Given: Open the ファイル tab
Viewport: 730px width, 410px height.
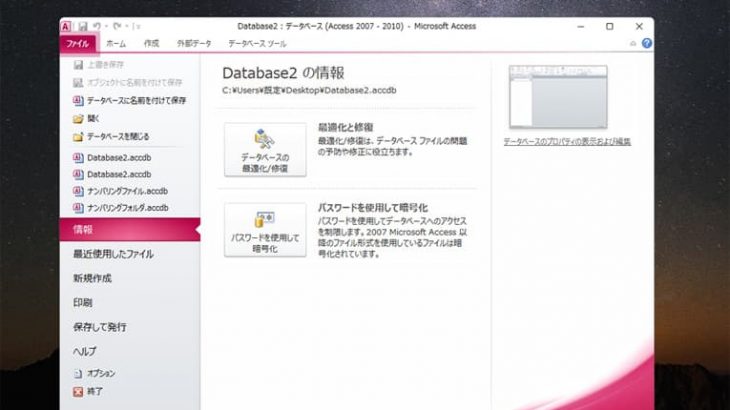Looking at the screenshot, I should click(x=78, y=44).
